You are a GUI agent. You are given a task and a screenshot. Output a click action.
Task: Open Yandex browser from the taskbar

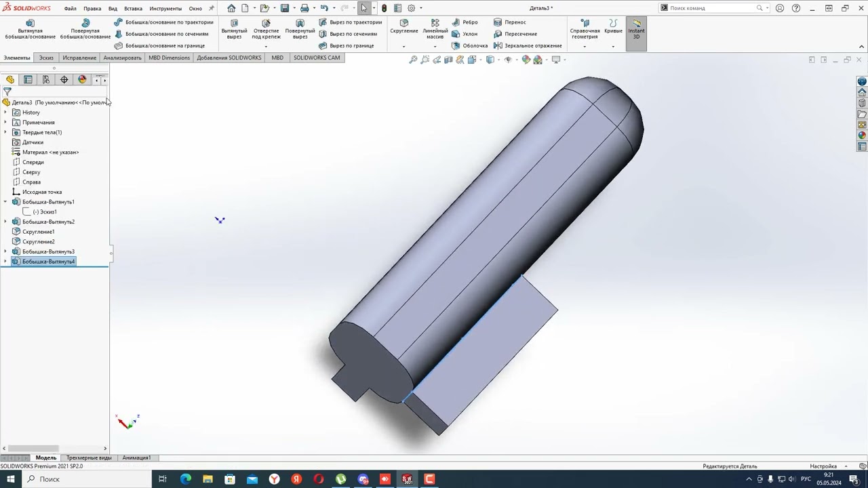click(274, 479)
